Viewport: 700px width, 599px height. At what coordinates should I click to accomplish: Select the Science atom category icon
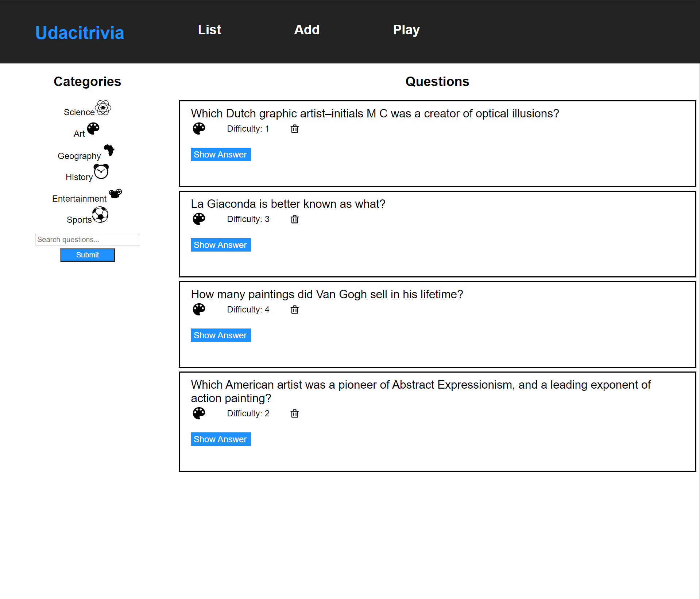pyautogui.click(x=103, y=108)
